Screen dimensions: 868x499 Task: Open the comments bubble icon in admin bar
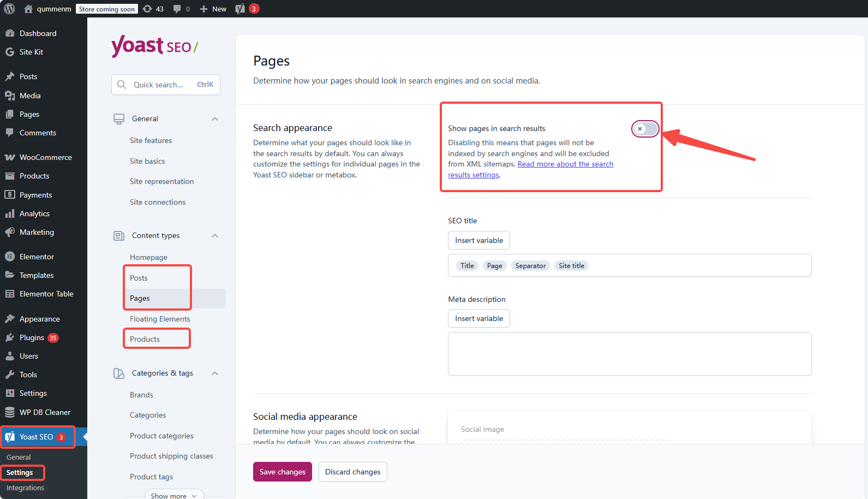[x=177, y=9]
